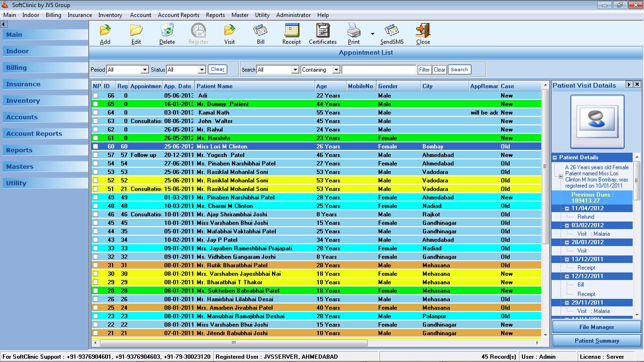644x362 pixels.
Task: Open the Receipt toolbar icon
Action: (x=291, y=31)
